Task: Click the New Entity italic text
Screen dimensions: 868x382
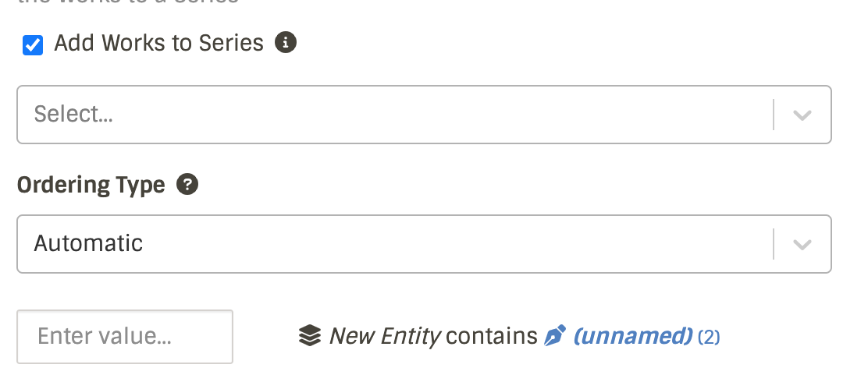Action: 385,336
